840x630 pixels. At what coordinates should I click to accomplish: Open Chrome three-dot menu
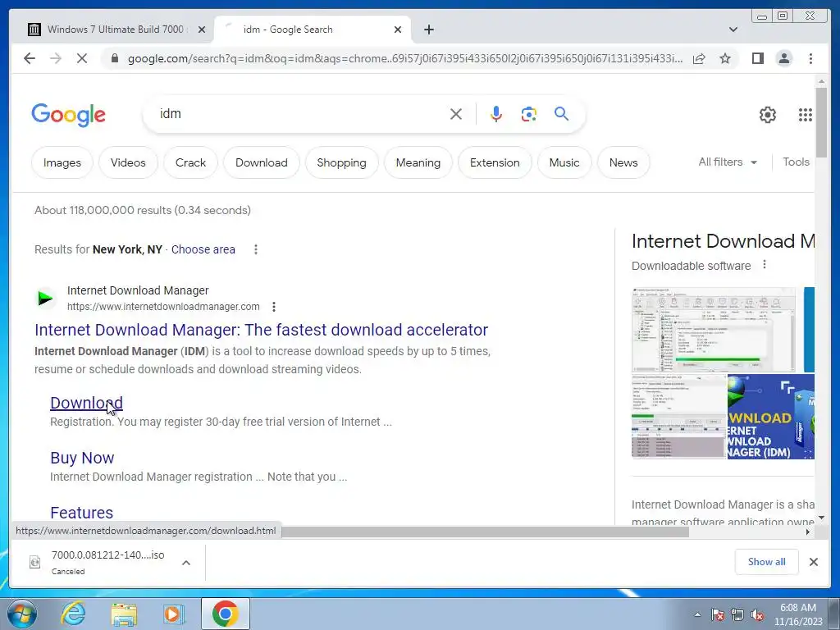(810, 58)
